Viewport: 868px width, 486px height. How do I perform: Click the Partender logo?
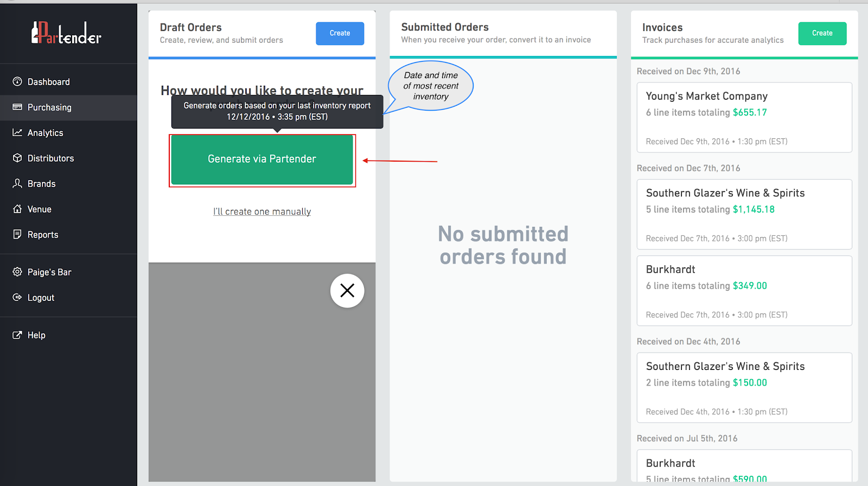point(66,33)
